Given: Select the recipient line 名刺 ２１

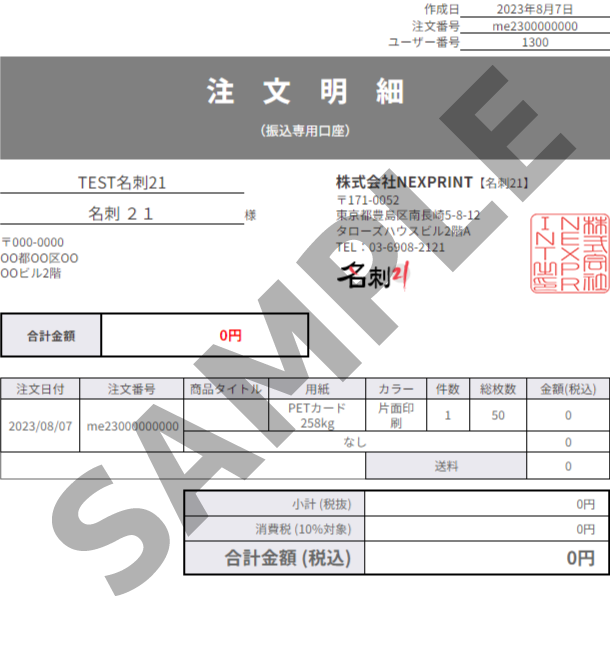Looking at the screenshot, I should [x=121, y=214].
